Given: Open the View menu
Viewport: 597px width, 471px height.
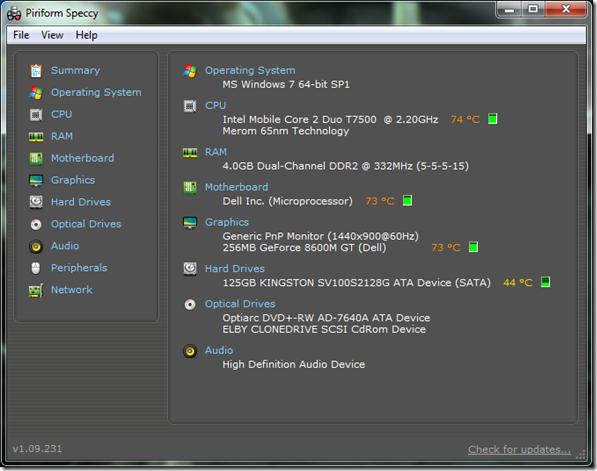Looking at the screenshot, I should tap(52, 35).
